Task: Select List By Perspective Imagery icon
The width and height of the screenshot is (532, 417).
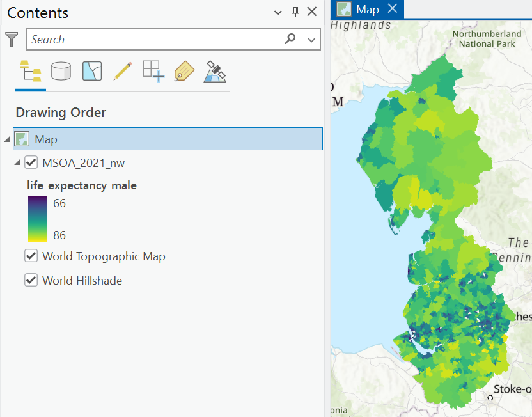Action: click(215, 71)
